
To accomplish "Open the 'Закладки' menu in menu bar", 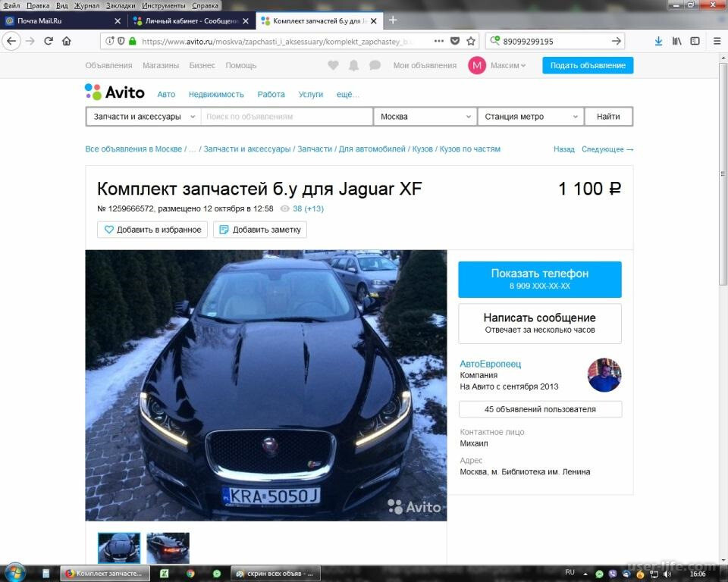I will click(121, 5).
